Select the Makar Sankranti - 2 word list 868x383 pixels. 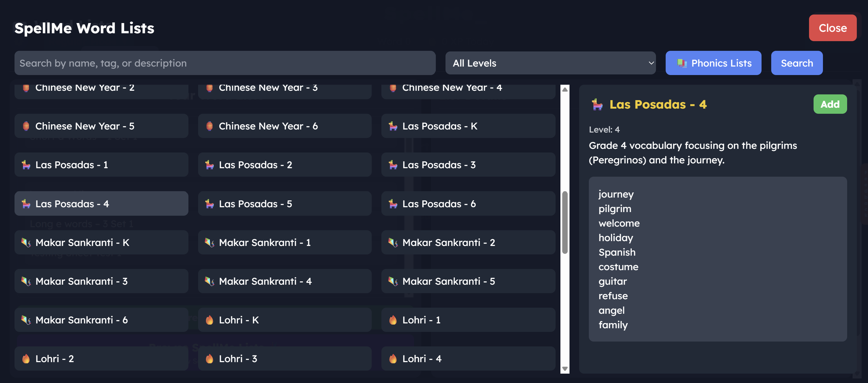(x=468, y=242)
